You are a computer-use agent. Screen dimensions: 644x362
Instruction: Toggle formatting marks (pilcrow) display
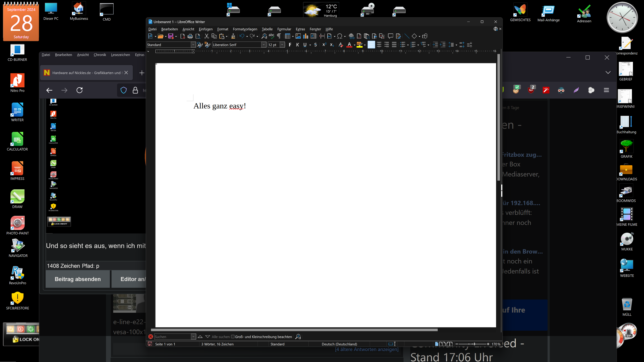point(279,37)
